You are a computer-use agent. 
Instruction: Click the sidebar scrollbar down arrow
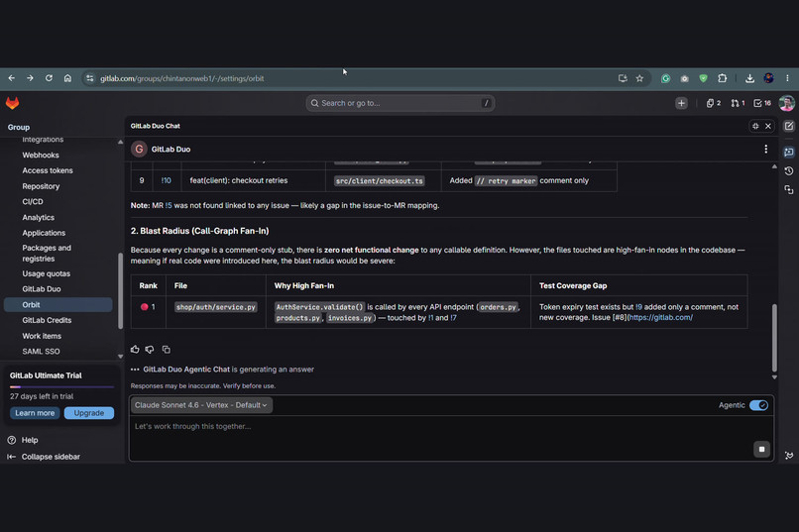(x=120, y=357)
